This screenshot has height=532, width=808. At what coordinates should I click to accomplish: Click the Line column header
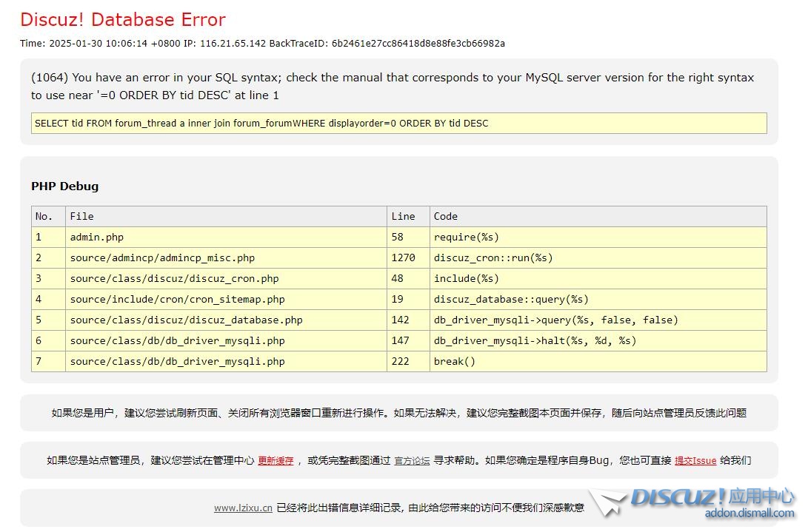(x=408, y=216)
